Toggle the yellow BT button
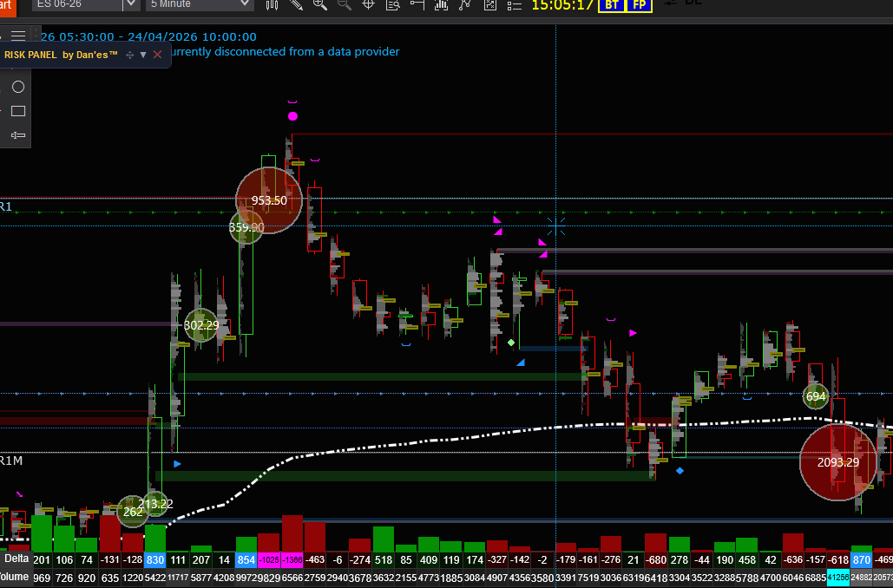 click(612, 4)
